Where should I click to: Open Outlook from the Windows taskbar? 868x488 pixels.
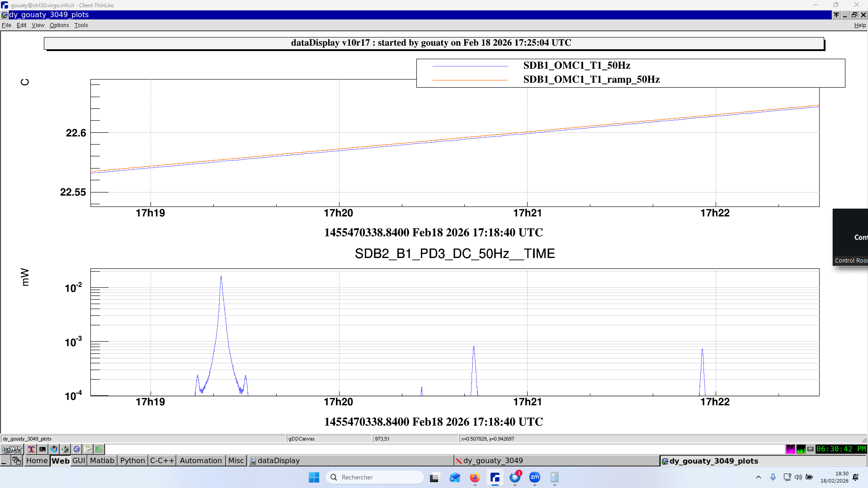pyautogui.click(x=455, y=477)
